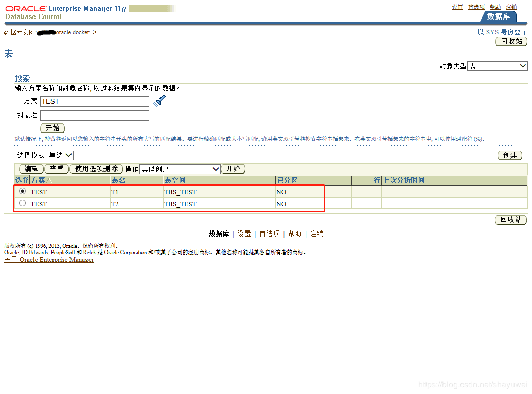Viewport: 532px width, 394px height.
Task: Click 开始 button next to 操作 dropdown
Action: pyautogui.click(x=233, y=169)
